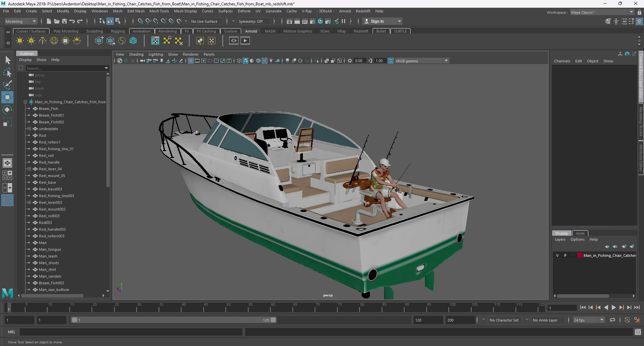Switch to single perspective view layout
The height and width of the screenshot is (346, 644).
(7, 163)
